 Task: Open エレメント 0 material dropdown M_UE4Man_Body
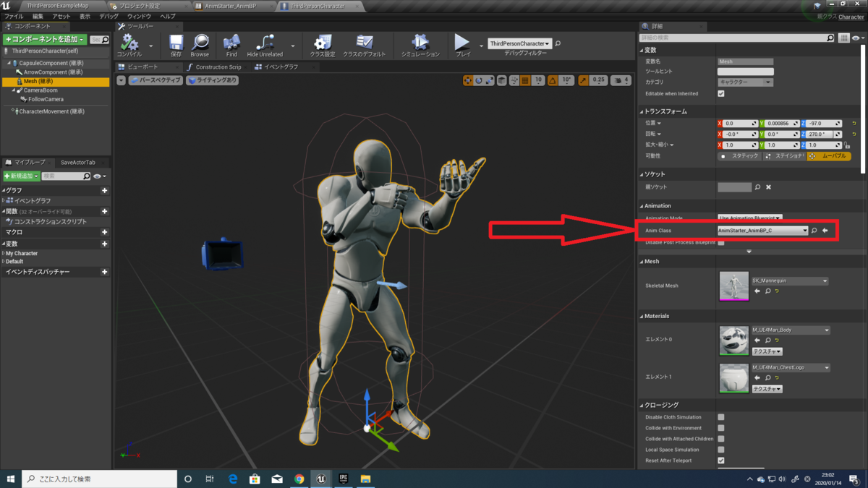791,330
